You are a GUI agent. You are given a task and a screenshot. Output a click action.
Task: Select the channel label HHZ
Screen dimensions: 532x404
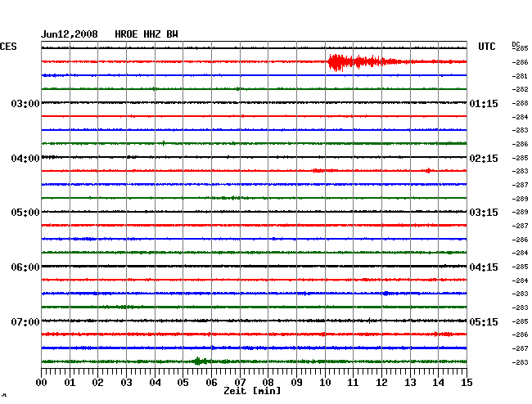[152, 34]
